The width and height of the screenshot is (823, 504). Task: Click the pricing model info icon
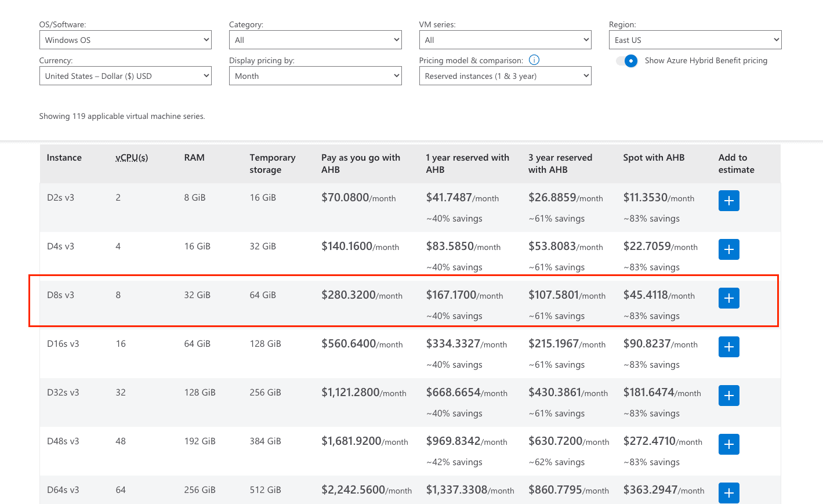[534, 60]
